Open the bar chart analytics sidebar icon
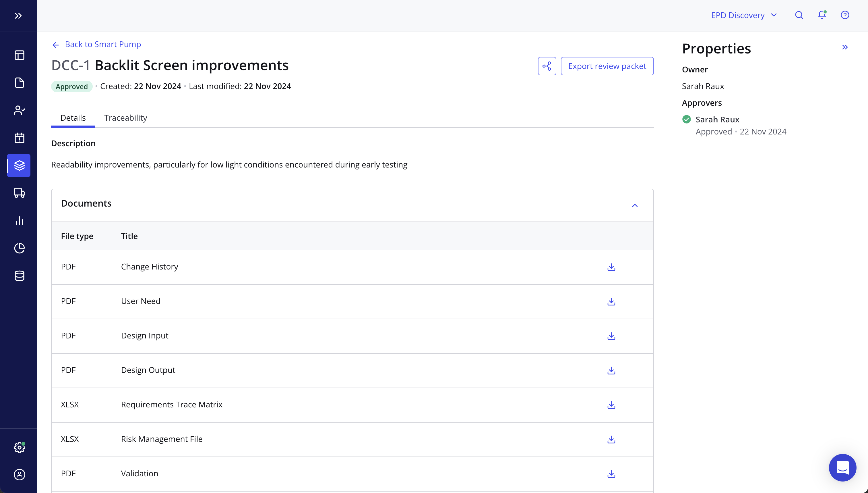Screen dimensions: 868x493 pyautogui.click(x=19, y=221)
